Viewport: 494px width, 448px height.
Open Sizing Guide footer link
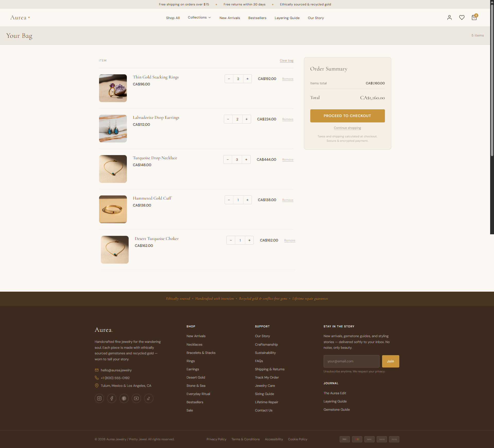coord(264,394)
